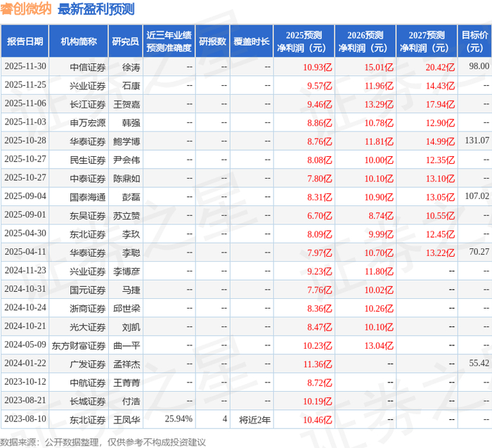Select the 2027预测净利润 column header
Image resolution: width=492 pixels, height=448 pixels.
pyautogui.click(x=427, y=41)
